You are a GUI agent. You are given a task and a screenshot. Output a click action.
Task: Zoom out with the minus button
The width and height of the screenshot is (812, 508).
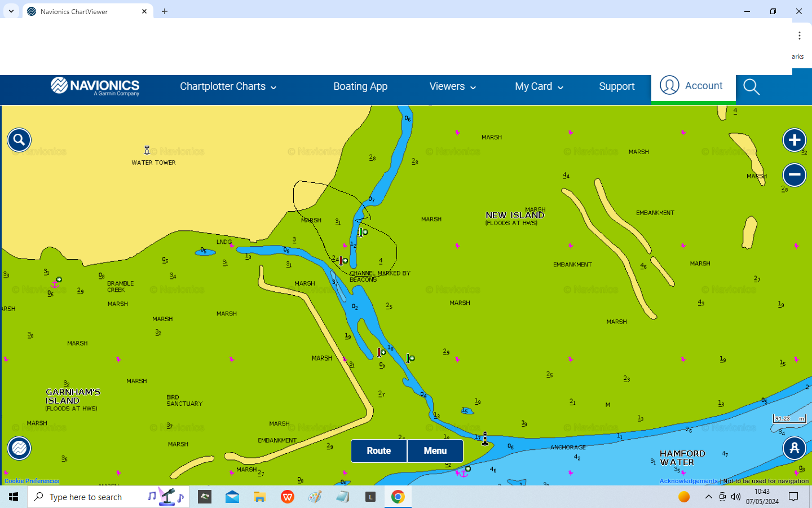(x=795, y=175)
